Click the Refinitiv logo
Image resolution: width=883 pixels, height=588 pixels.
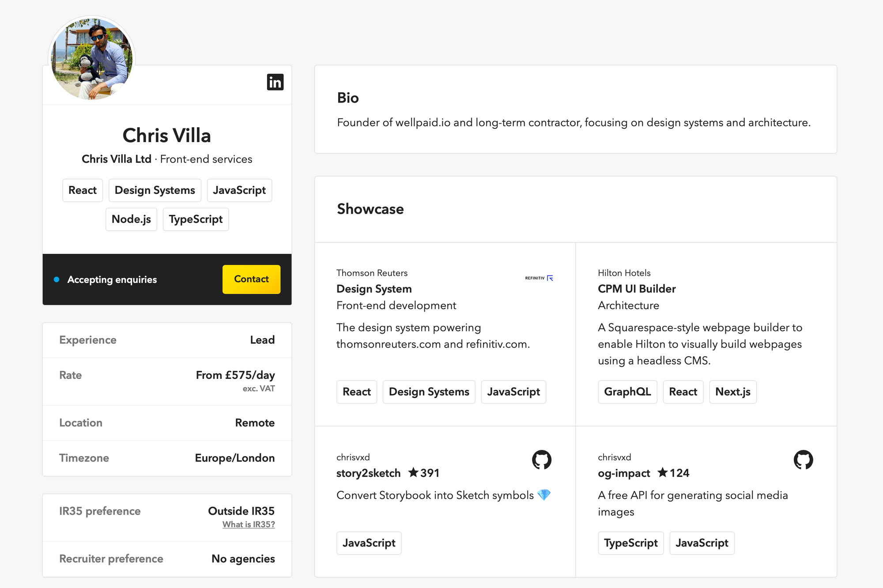click(x=539, y=278)
